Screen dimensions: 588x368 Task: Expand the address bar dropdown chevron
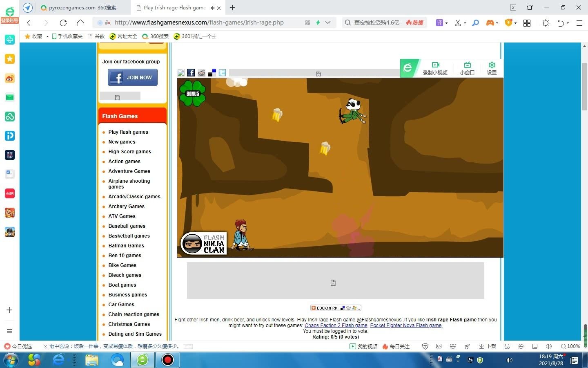point(327,23)
